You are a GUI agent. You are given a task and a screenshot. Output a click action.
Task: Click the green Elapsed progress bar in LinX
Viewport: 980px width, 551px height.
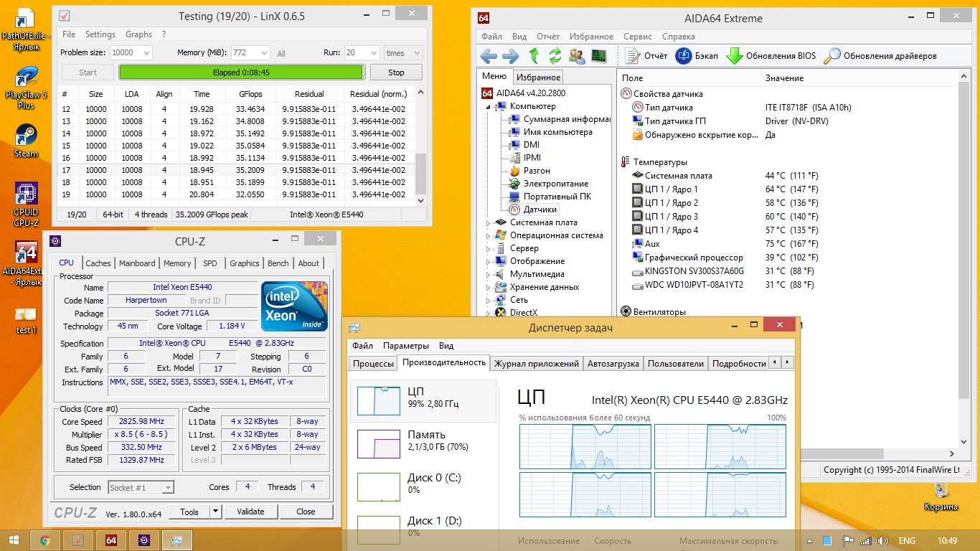pyautogui.click(x=241, y=72)
